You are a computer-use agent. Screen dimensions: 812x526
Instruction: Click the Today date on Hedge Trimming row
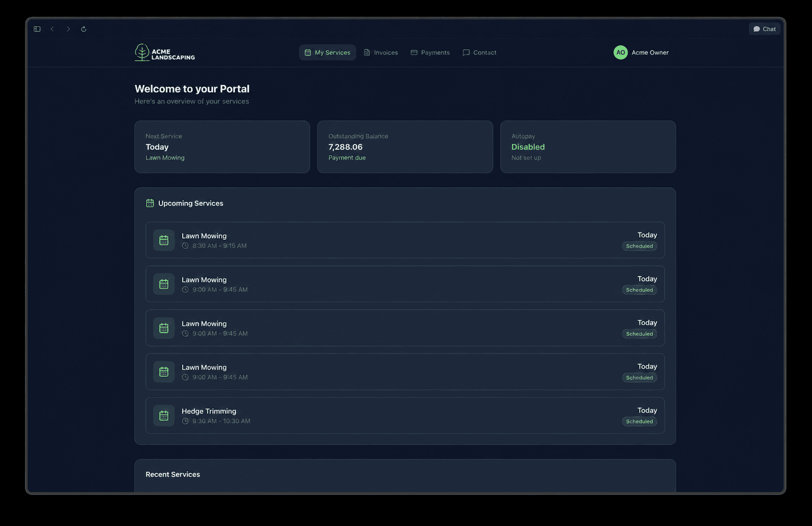[647, 410]
